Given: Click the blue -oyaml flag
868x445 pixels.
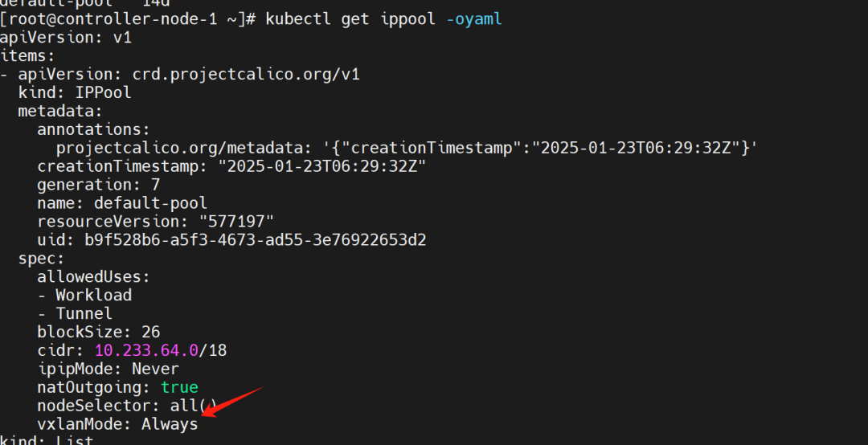Looking at the screenshot, I should [474, 19].
